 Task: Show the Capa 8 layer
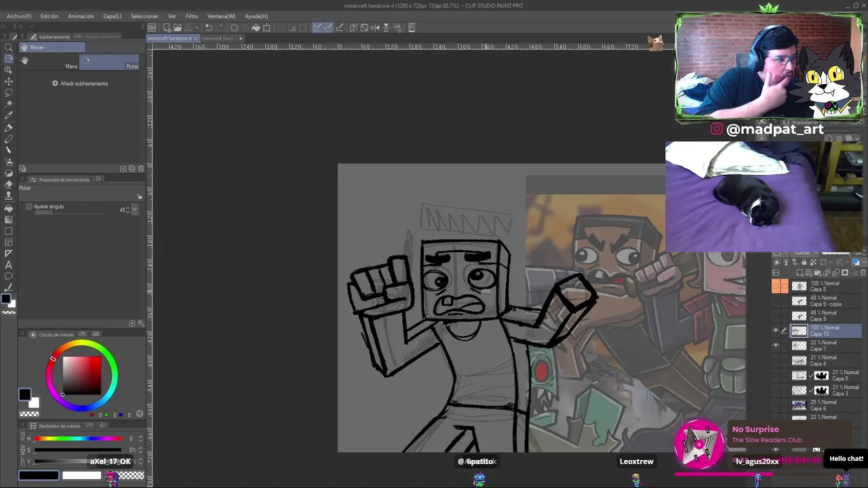click(x=776, y=286)
